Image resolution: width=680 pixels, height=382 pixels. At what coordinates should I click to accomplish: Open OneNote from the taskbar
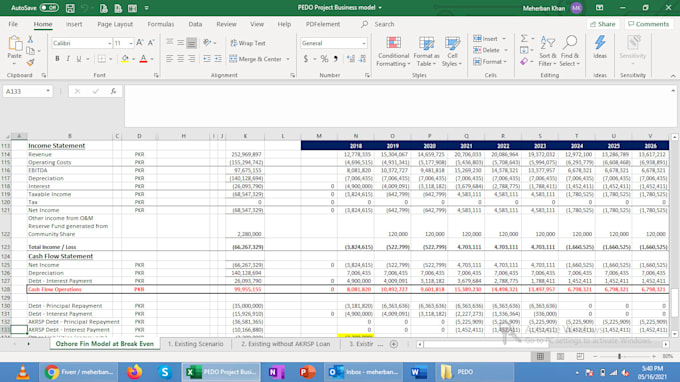276,372
